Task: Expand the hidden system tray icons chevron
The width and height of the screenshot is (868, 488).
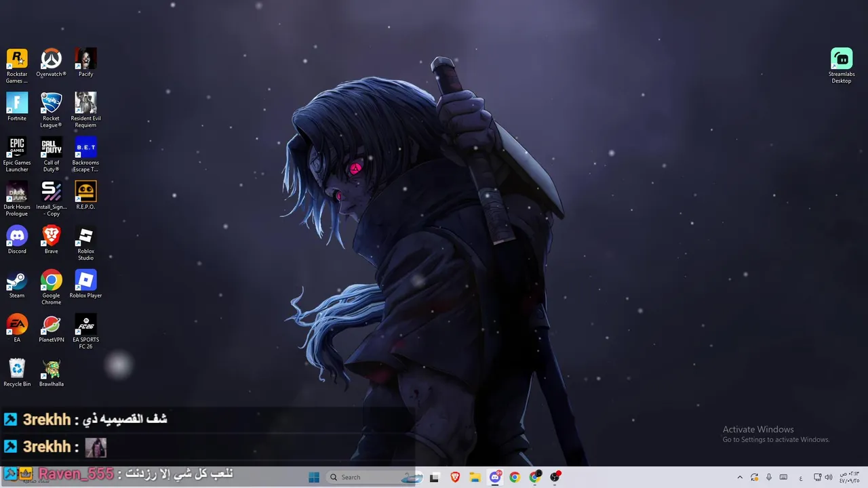Action: 740,477
